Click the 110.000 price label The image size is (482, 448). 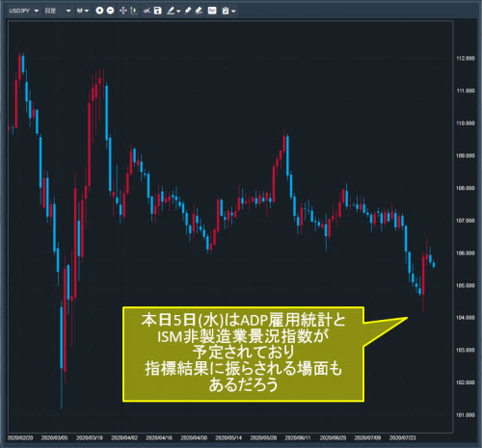point(466,123)
